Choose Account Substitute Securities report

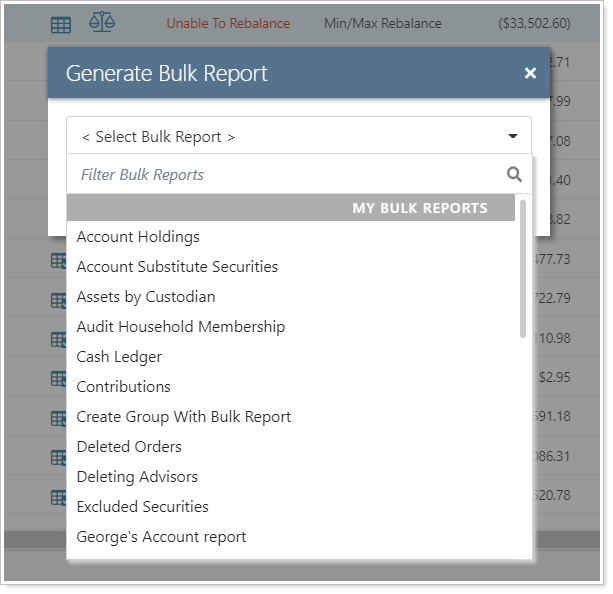(177, 267)
